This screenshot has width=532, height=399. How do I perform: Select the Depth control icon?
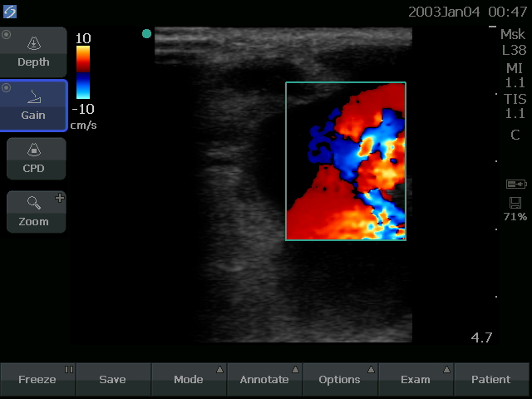[x=33, y=44]
